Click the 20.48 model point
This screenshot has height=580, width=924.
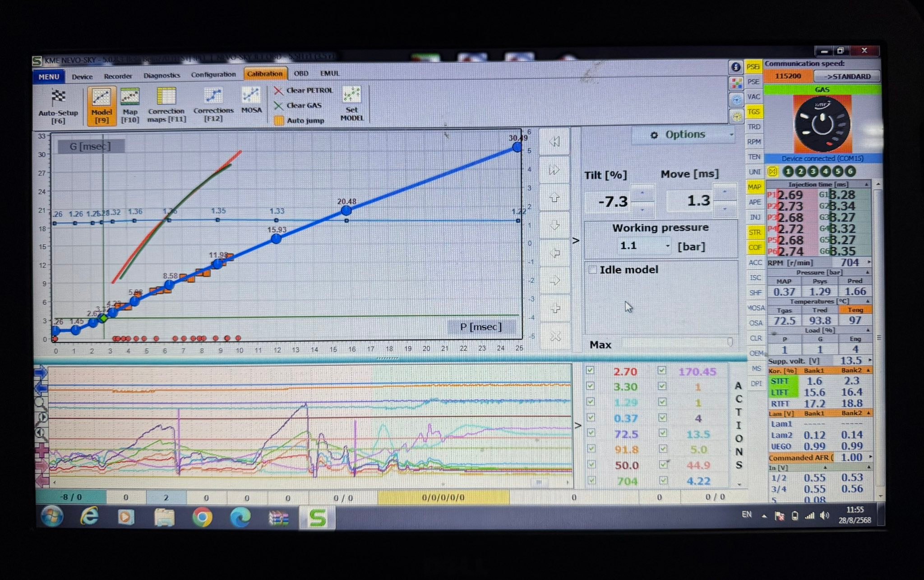(346, 210)
